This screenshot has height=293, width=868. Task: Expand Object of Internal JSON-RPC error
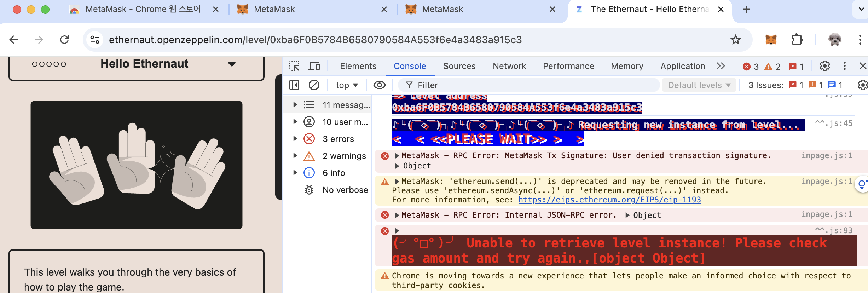627,215
